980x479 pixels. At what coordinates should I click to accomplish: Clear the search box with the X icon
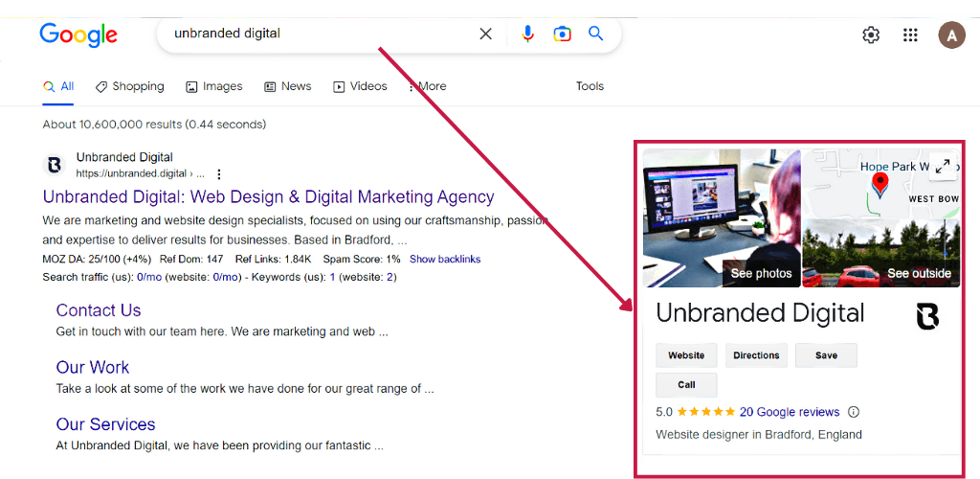(485, 34)
